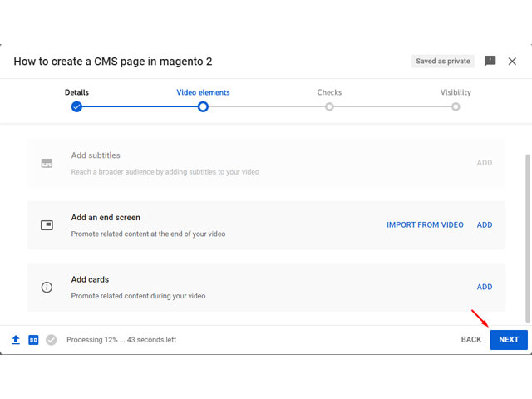Screen dimensions: 532x399
Task: Click the upload arrow status icon
Action: click(x=16, y=340)
